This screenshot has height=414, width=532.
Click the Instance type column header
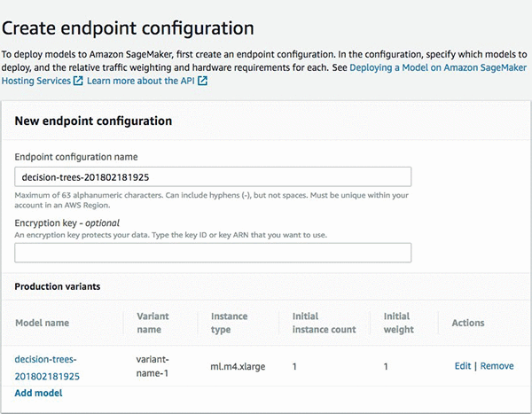point(230,323)
